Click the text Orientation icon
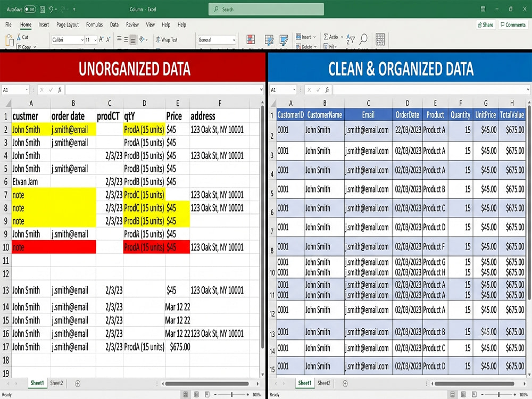 pos(143,39)
